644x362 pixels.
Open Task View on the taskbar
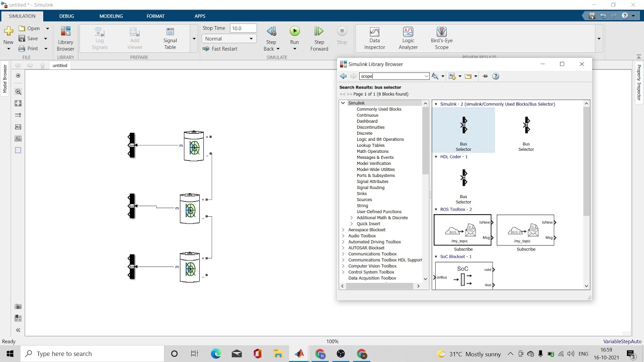(195, 354)
